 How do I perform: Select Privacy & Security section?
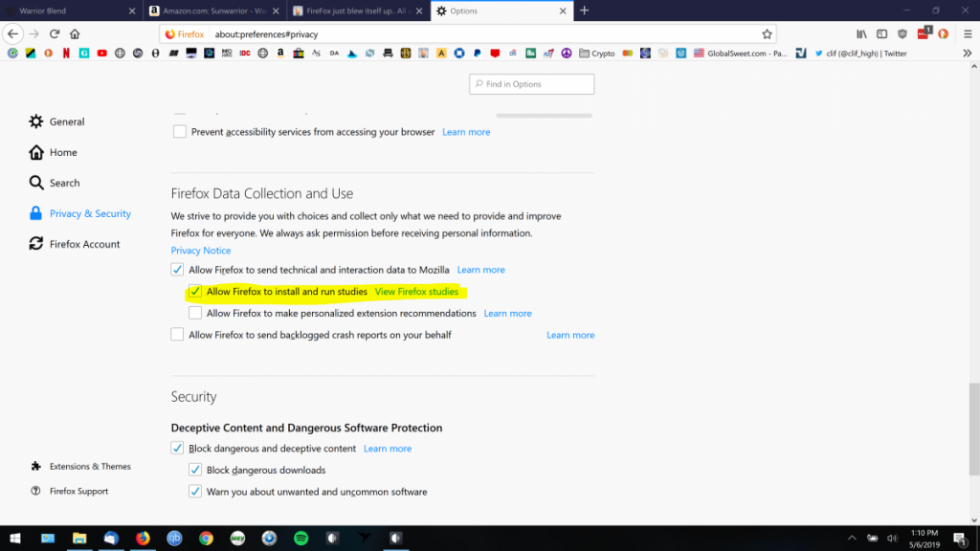tap(80, 213)
